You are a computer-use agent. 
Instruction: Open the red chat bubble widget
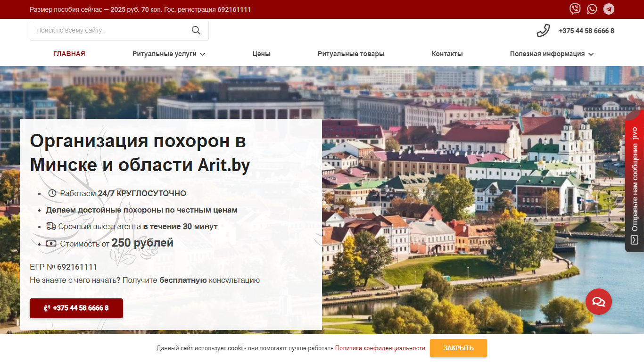point(599,302)
